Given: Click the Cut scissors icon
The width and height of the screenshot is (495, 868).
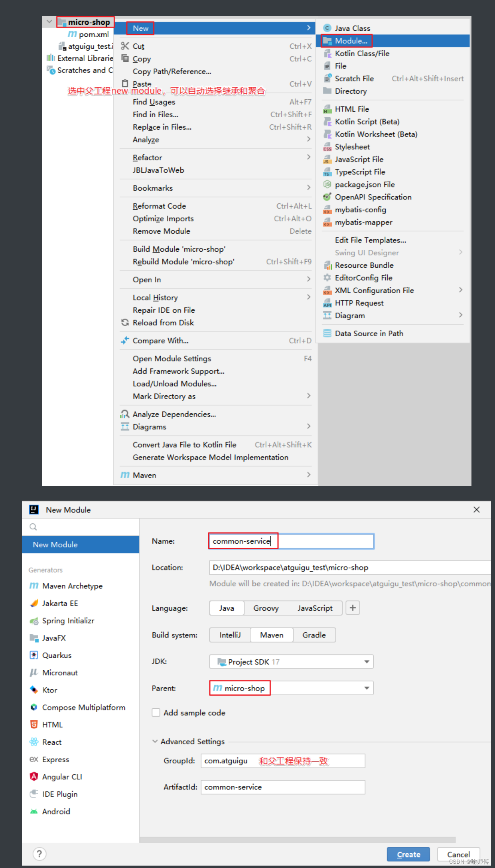Looking at the screenshot, I should tap(125, 46).
